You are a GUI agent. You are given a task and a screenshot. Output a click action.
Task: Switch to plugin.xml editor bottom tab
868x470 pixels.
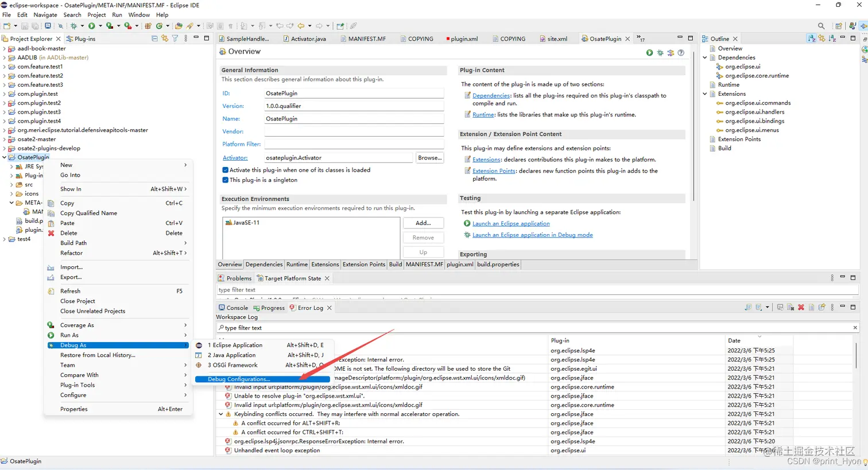pos(460,265)
